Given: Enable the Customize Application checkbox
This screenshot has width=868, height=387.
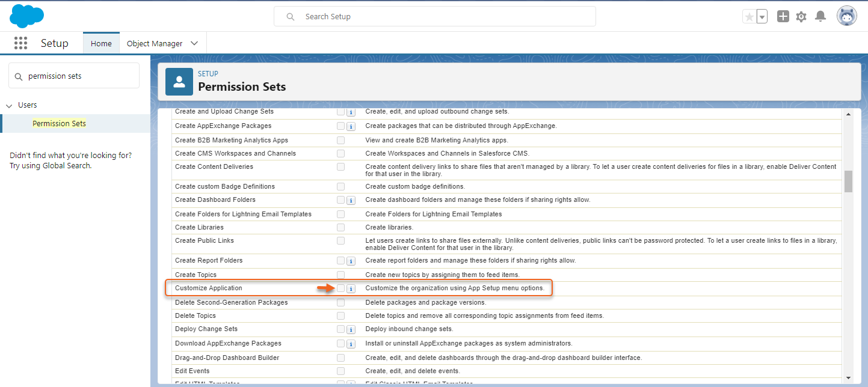Looking at the screenshot, I should [340, 288].
